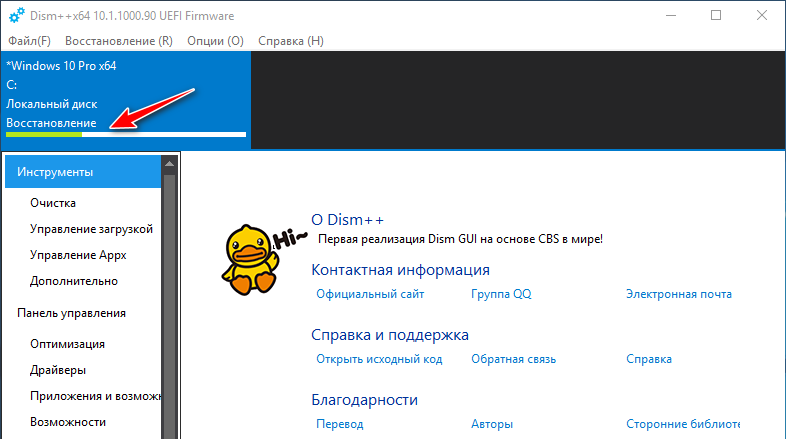Open the Возможности page
The image size is (786, 439).
pyautogui.click(x=68, y=422)
